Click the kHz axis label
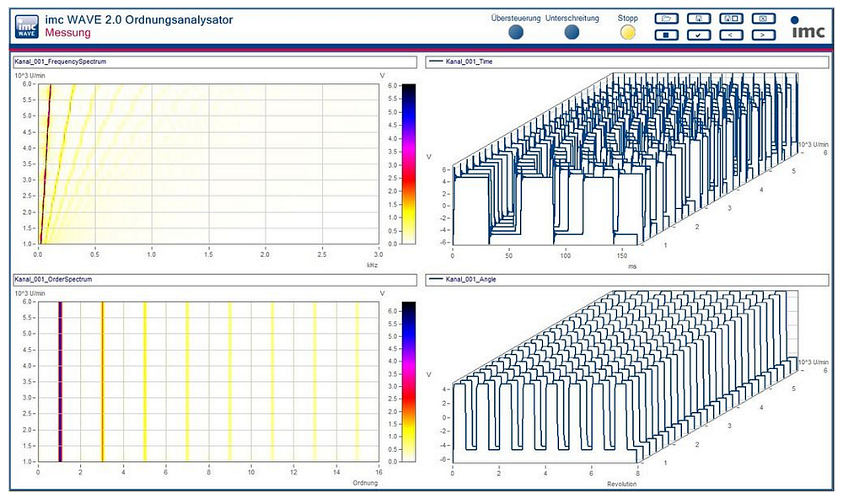Screen dimensions: 843x504 pos(372,265)
